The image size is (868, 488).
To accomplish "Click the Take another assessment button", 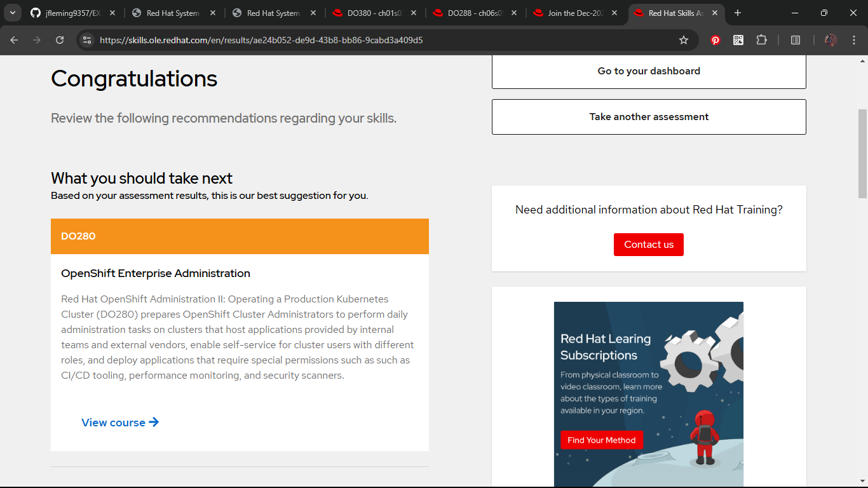I will (x=648, y=117).
